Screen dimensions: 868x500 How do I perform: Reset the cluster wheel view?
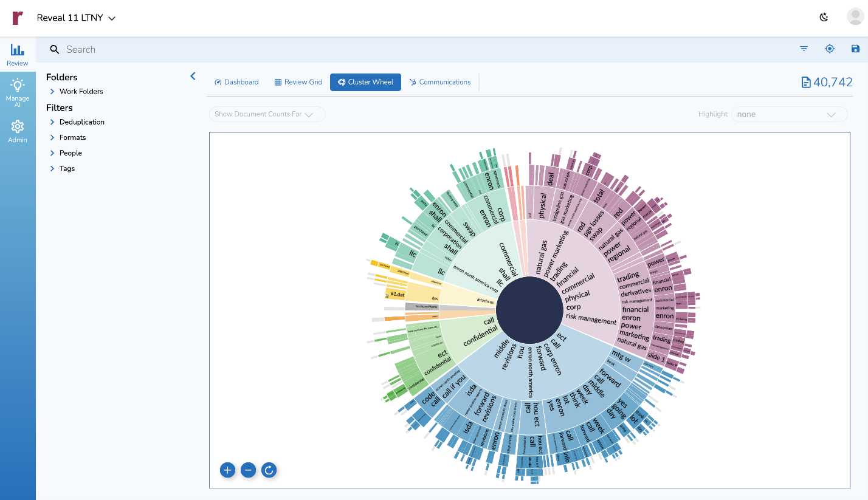pos(269,470)
